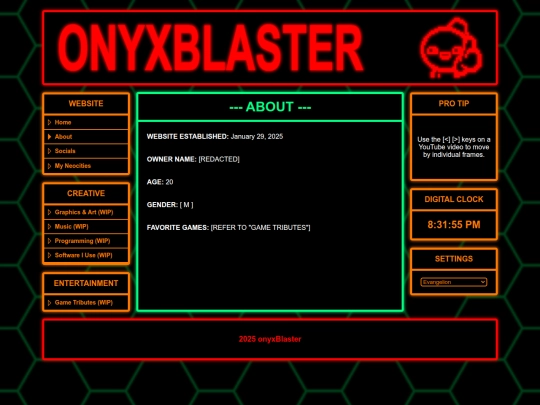Screen dimensions: 540x405
Task: Visit the My Neocities link
Action: coord(73,166)
